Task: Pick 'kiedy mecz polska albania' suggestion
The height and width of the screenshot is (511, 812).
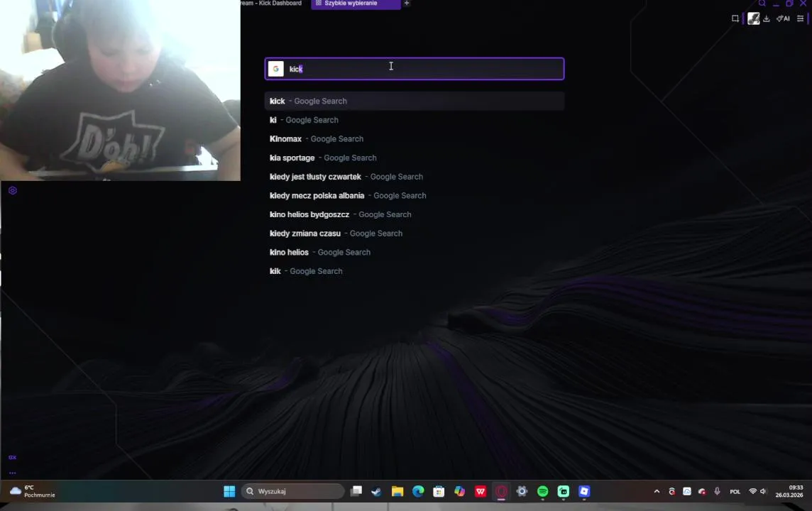Action: pyautogui.click(x=415, y=196)
